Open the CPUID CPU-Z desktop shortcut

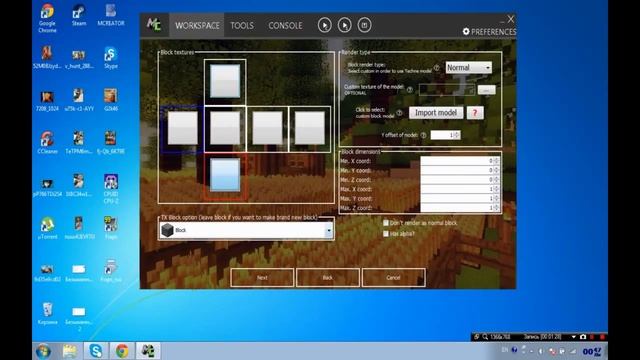tap(111, 189)
